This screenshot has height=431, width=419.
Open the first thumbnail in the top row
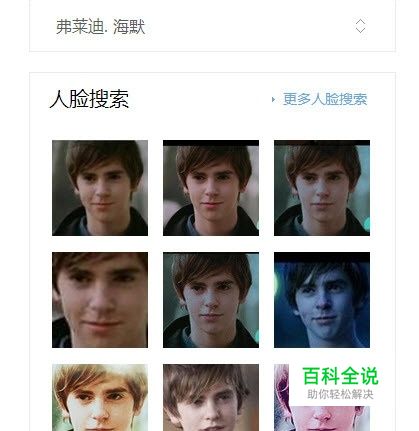(x=100, y=188)
